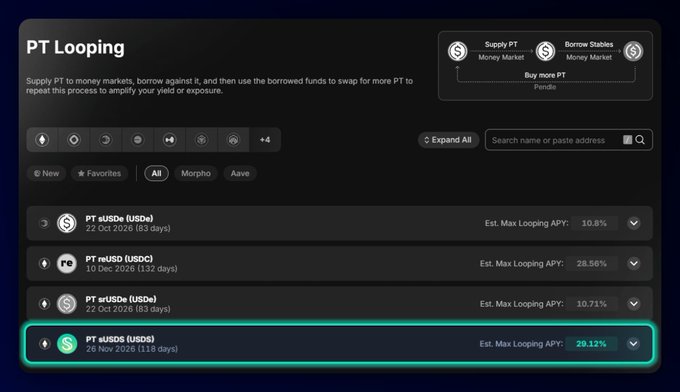The width and height of the screenshot is (680, 392).
Task: Click '10 Dec 2026 (132 days)' maturity text
Action: [131, 269]
